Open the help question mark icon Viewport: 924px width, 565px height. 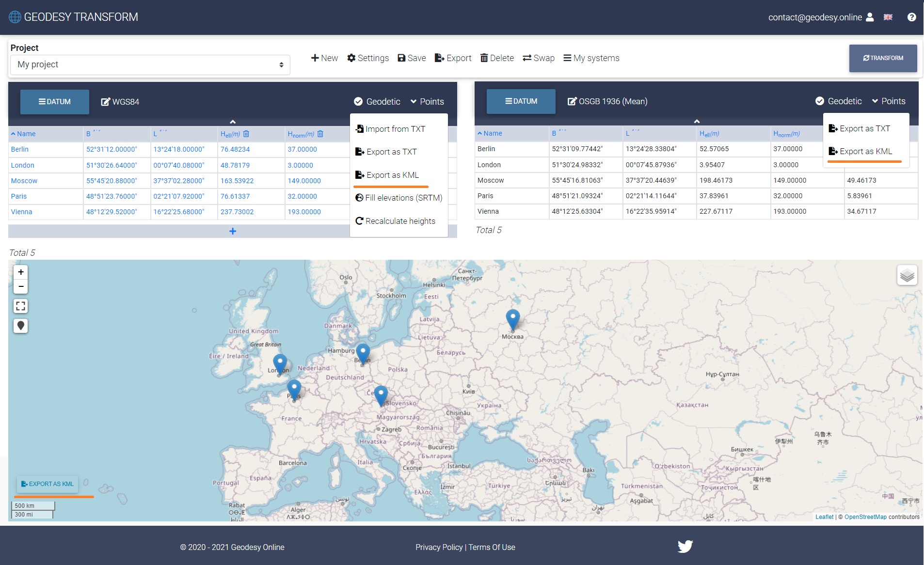pyautogui.click(x=911, y=17)
